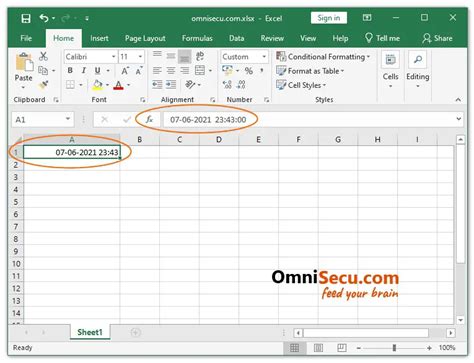
Task: Click the Percent Style icon
Action: click(x=249, y=71)
